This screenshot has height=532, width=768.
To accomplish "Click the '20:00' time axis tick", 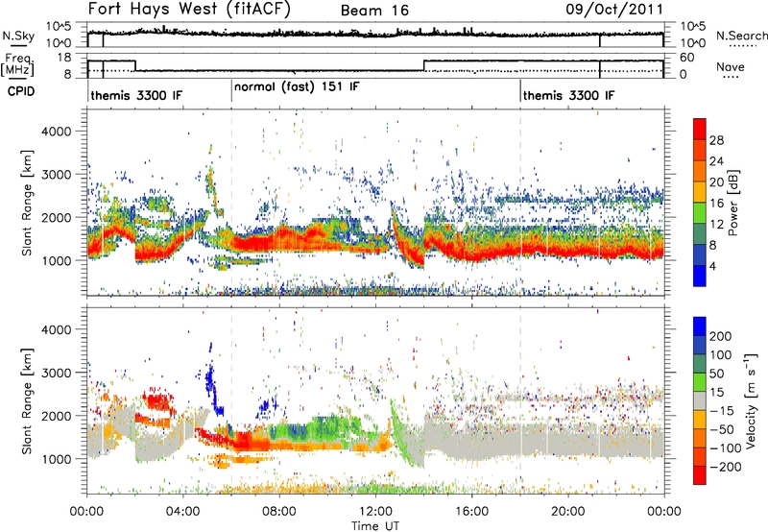I will [567, 512].
